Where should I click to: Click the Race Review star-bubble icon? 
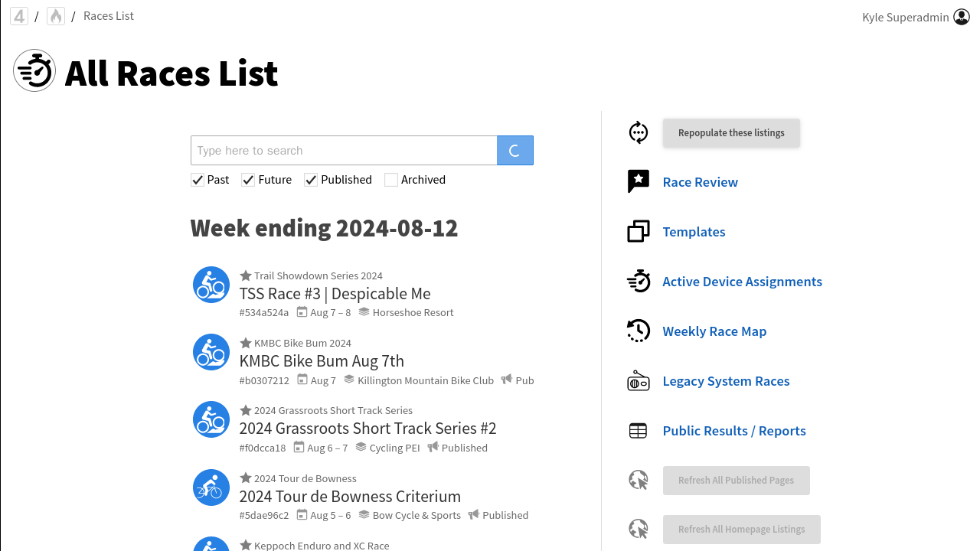tap(639, 182)
